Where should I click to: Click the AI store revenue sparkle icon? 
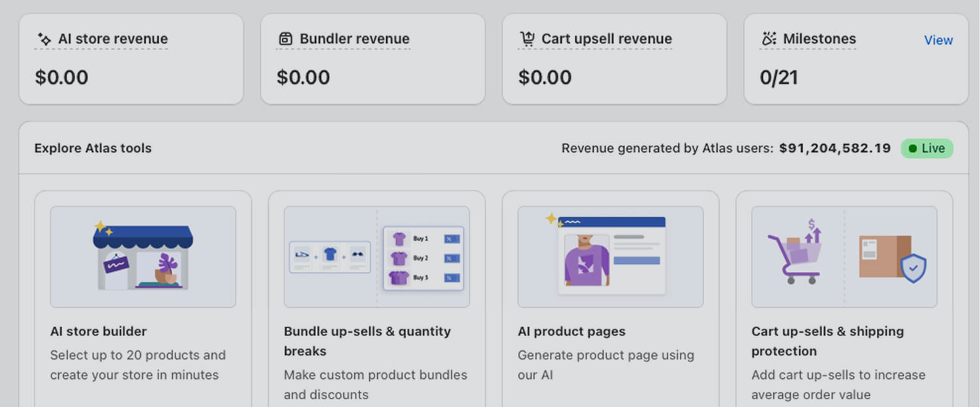pyautogui.click(x=44, y=39)
